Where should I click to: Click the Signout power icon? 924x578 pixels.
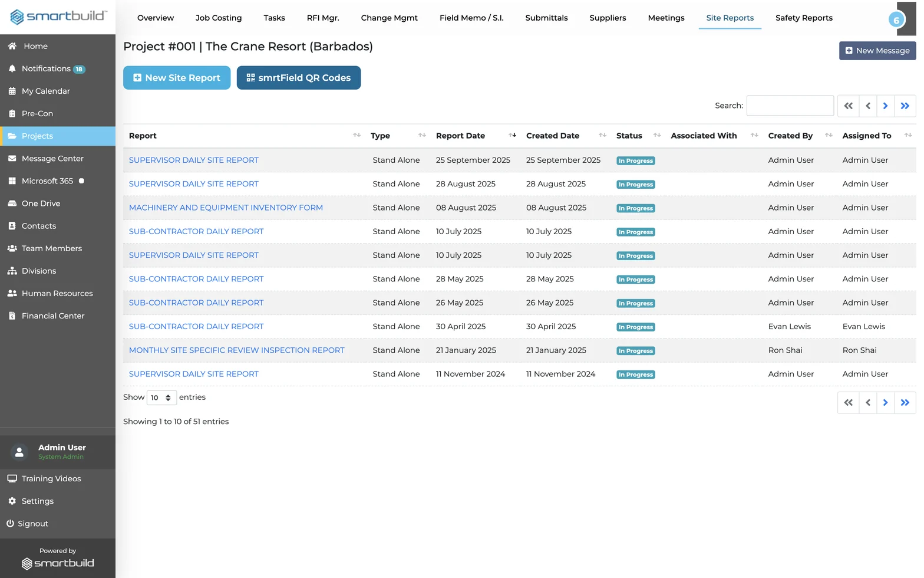click(x=10, y=523)
